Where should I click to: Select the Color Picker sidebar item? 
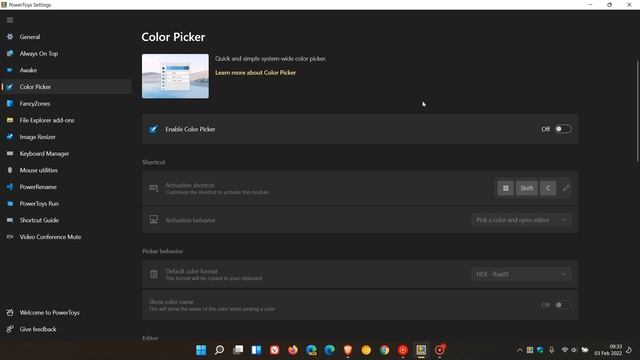click(x=65, y=87)
